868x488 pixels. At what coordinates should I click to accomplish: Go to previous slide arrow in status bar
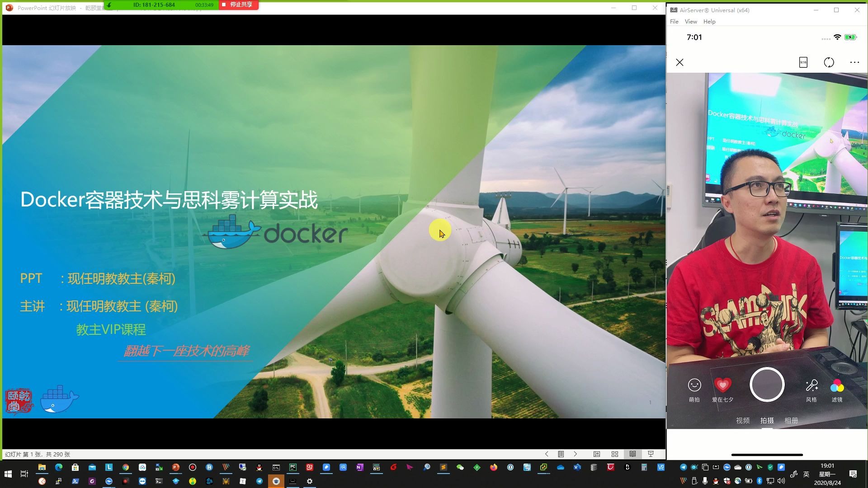pyautogui.click(x=547, y=454)
